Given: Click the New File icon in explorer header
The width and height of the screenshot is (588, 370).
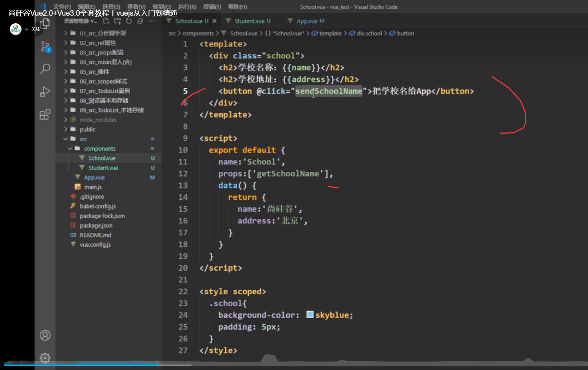Looking at the screenshot, I should point(106,21).
